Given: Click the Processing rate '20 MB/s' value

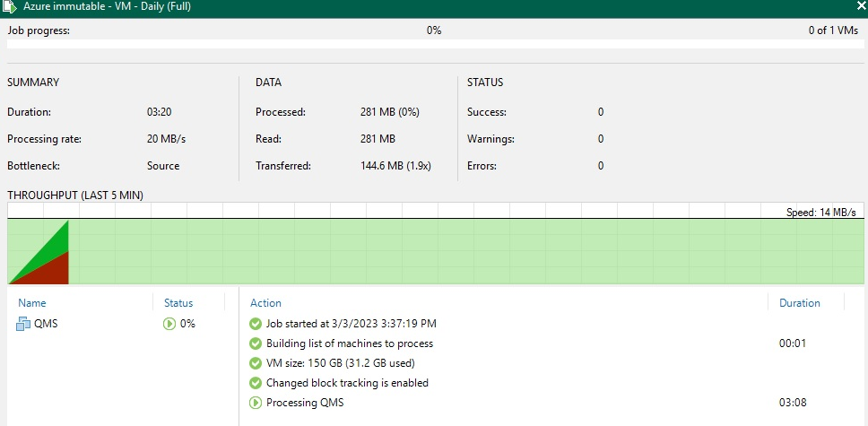Looking at the screenshot, I should [x=166, y=139].
